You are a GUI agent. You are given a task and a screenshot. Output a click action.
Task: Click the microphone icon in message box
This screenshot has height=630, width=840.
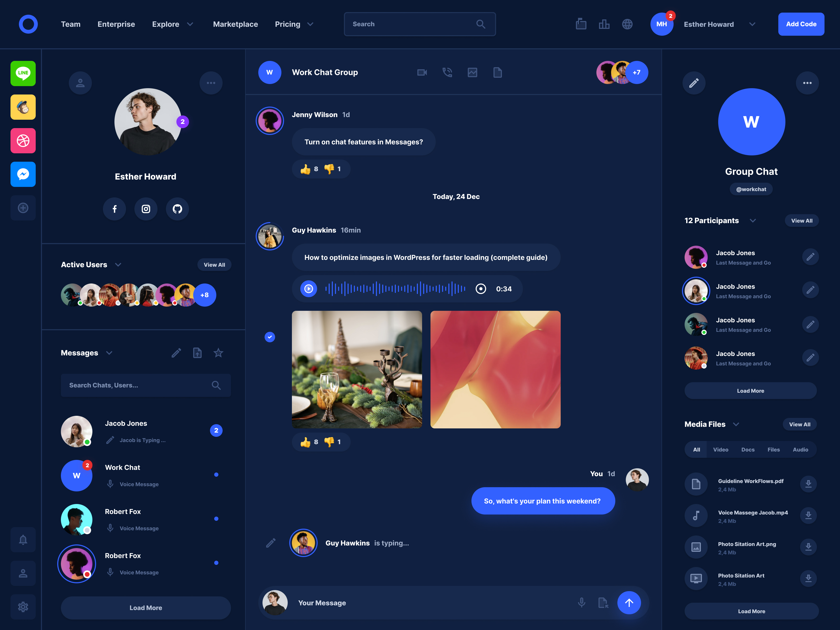581,603
